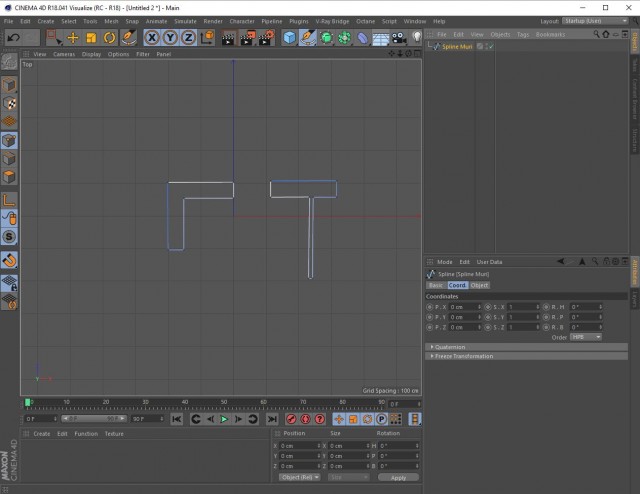Image resolution: width=640 pixels, height=494 pixels.
Task: Click timeline marker at frame 50
Action: (224, 402)
